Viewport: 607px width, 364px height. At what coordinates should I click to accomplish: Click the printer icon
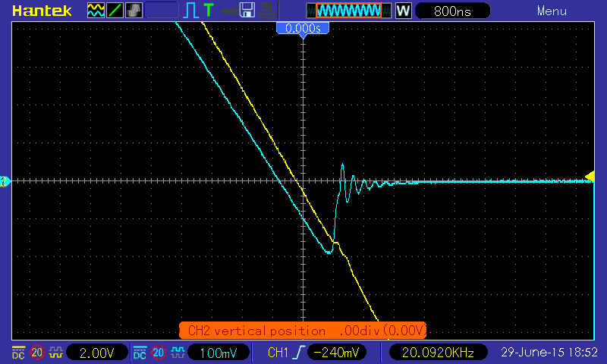[267, 11]
